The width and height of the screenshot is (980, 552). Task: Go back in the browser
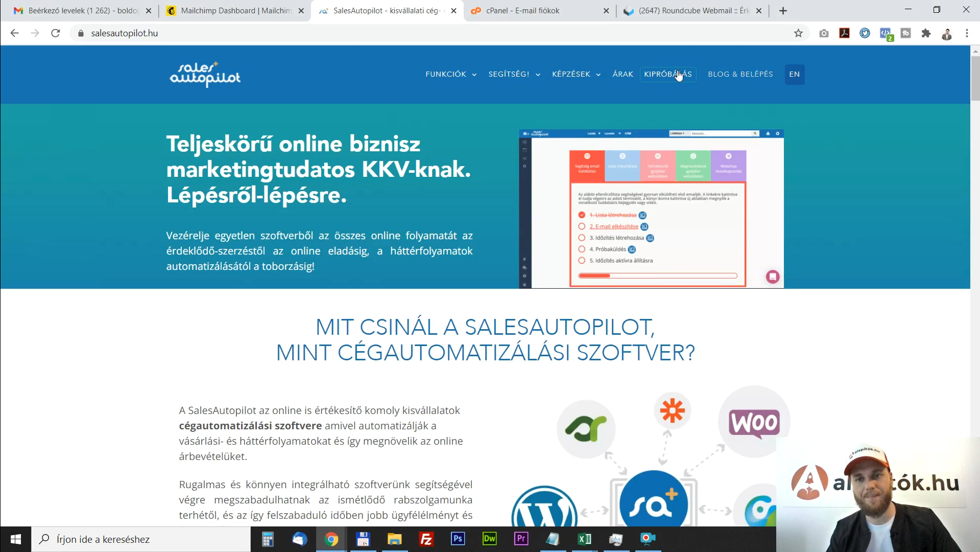[14, 33]
